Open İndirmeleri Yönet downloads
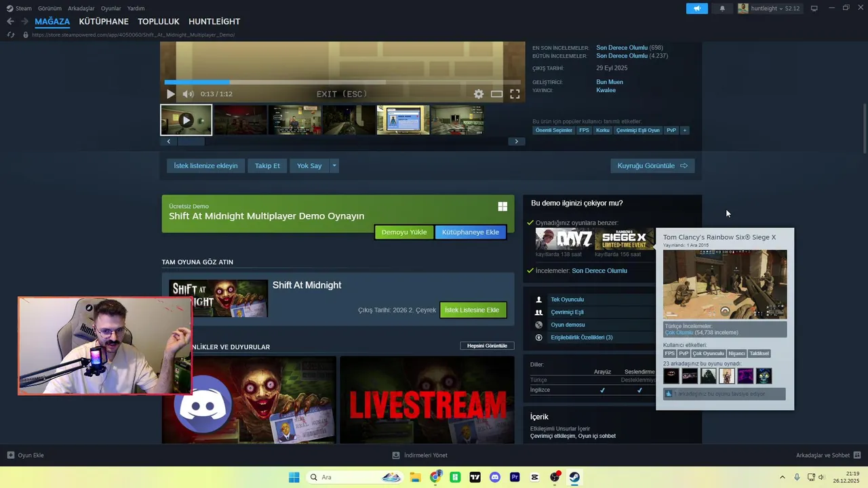The width and height of the screenshot is (868, 488). (420, 455)
